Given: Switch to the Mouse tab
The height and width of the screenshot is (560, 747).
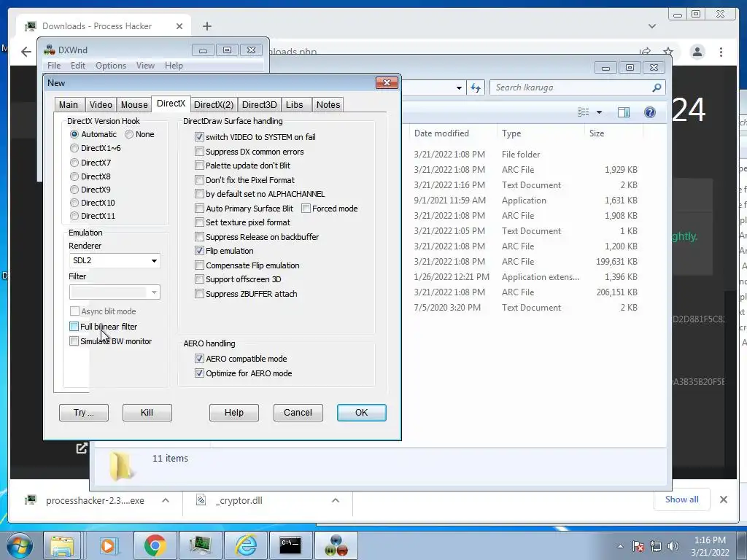Looking at the screenshot, I should (x=134, y=105).
